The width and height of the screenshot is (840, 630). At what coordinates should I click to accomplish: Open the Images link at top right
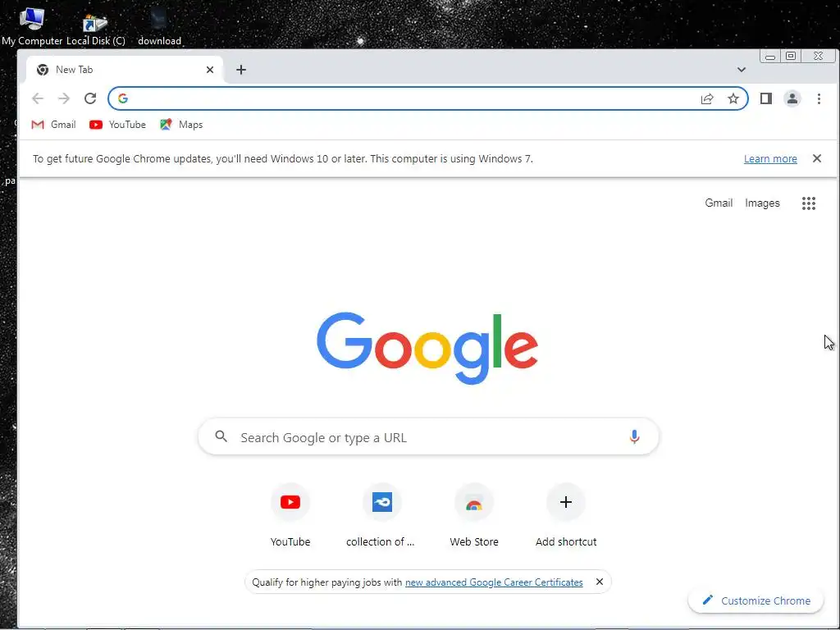click(x=762, y=203)
